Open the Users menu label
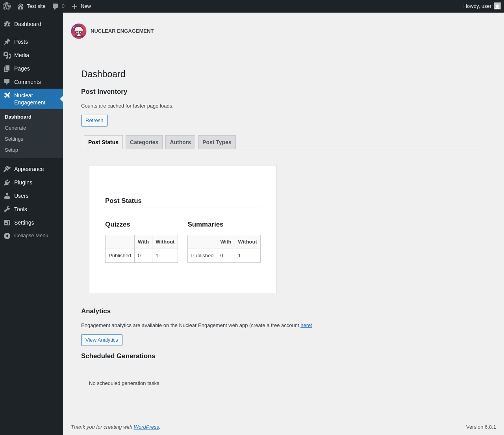Viewport: 504px width, 435px height. click(21, 196)
